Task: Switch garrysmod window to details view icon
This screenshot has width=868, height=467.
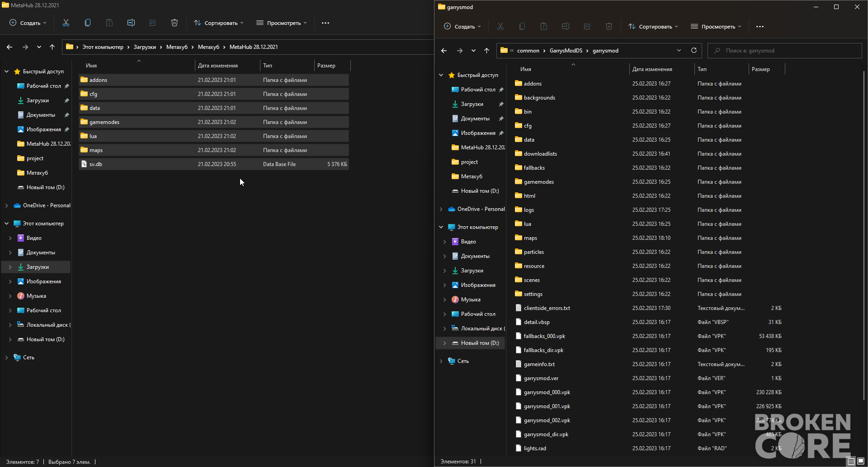Action: click(851, 461)
